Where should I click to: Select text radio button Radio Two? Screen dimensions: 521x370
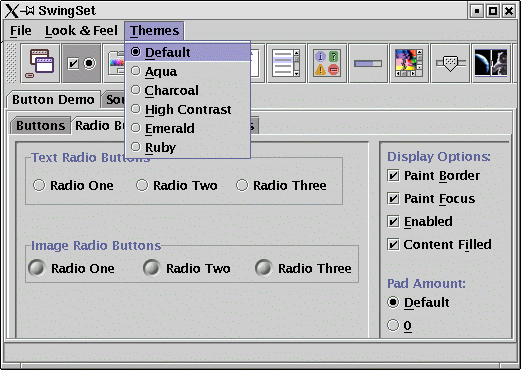tap(177, 185)
